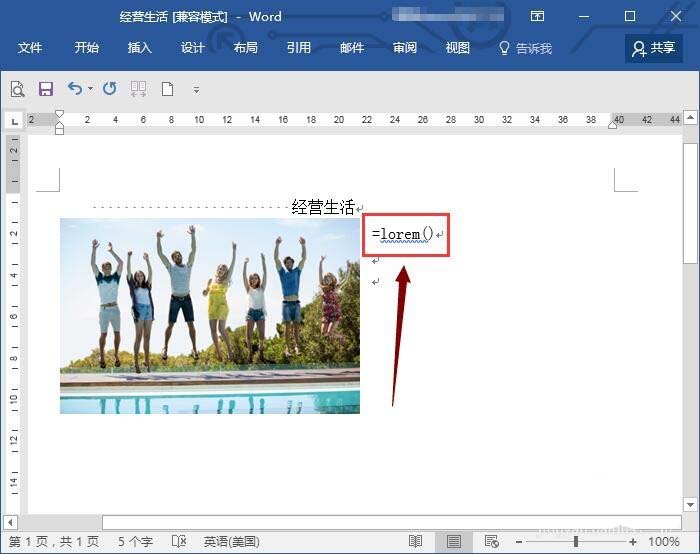Open the proofing errors icon in status bar

(x=181, y=541)
